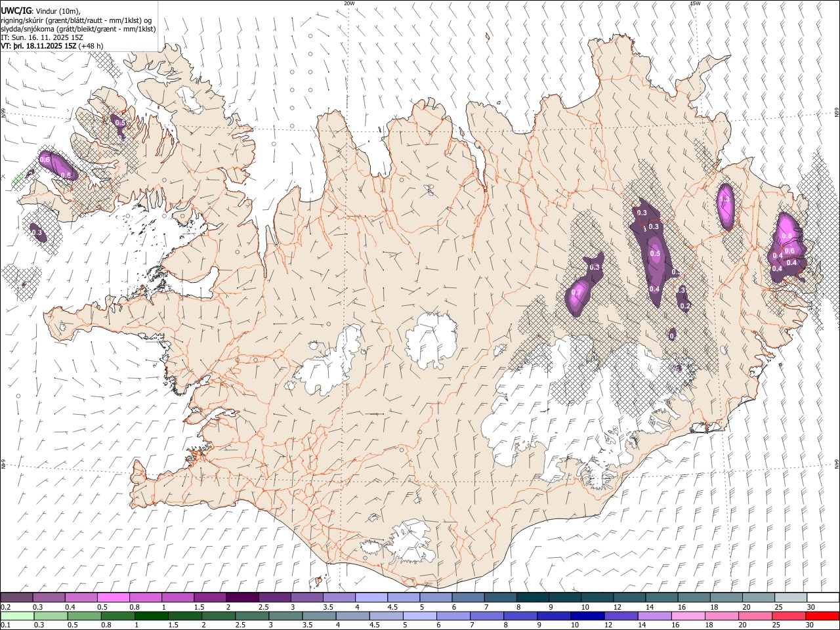Click the '1.3' snowfall value on the map

[724, 199]
